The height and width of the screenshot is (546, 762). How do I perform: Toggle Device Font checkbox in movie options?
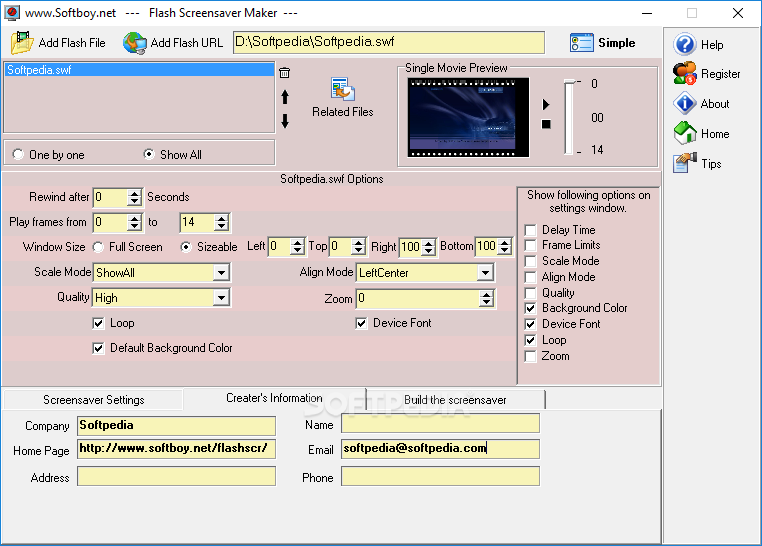(x=361, y=323)
